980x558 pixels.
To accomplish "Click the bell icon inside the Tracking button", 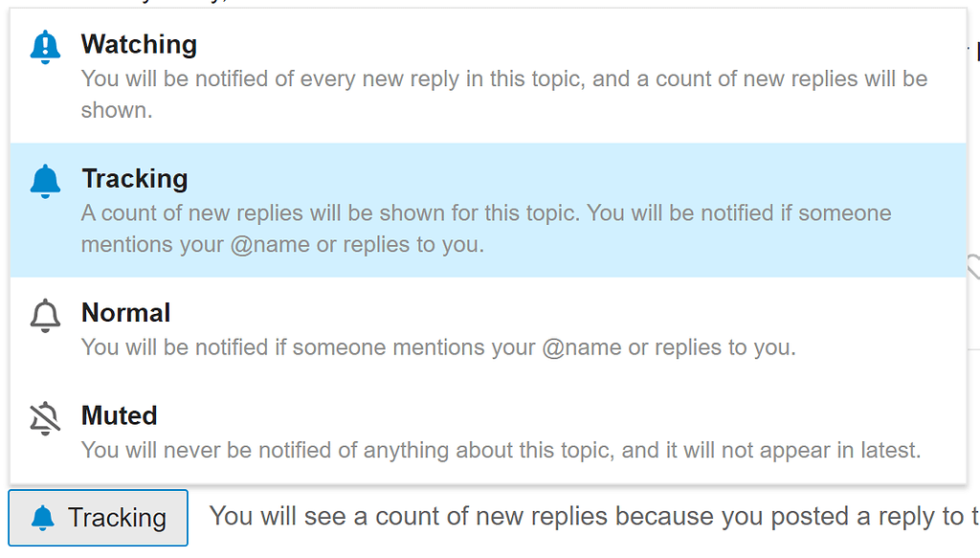I will pos(43,519).
